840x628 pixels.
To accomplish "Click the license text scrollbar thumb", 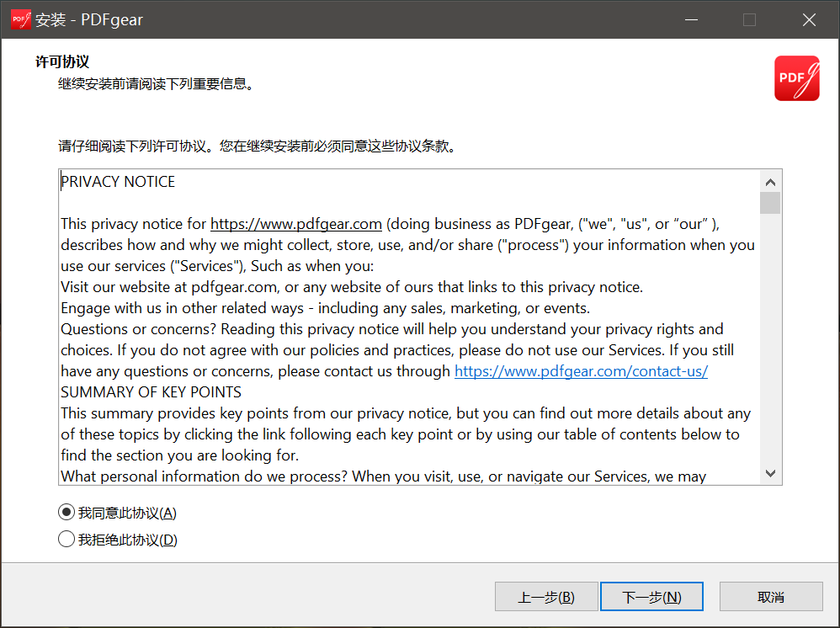I will pyautogui.click(x=770, y=203).
